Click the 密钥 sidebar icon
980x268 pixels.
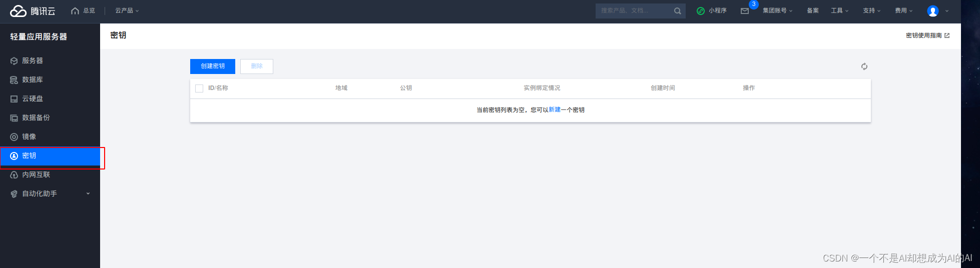[x=14, y=156]
